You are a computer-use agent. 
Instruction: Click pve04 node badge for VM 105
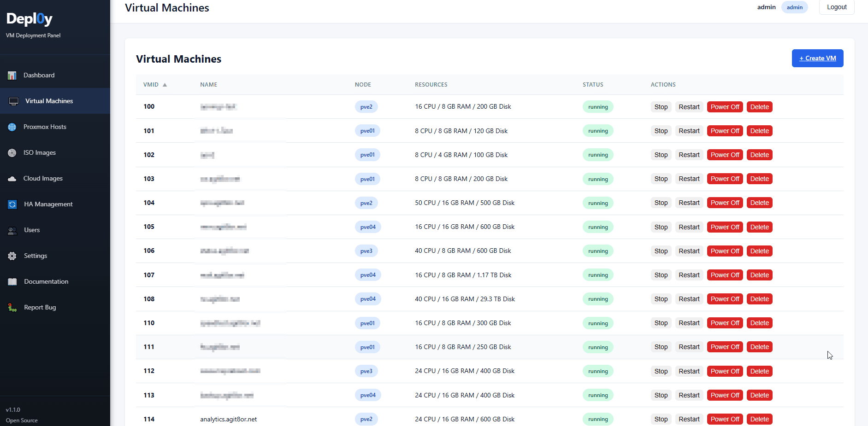[x=368, y=227]
